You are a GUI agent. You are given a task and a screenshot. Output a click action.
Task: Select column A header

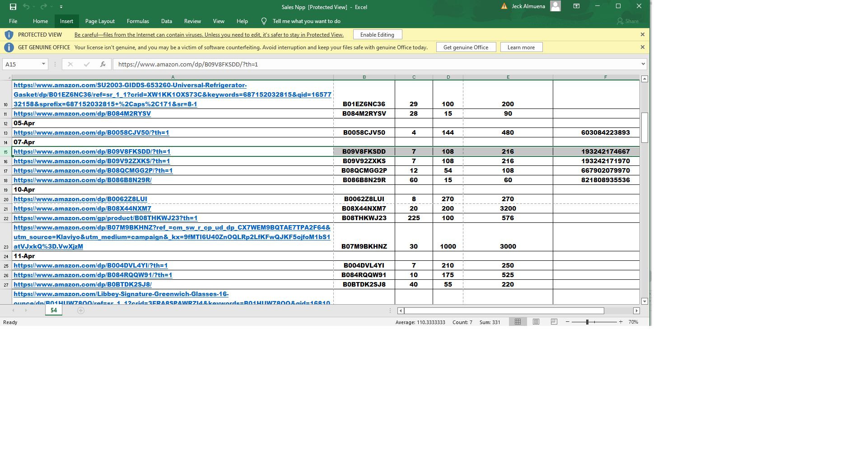(x=173, y=77)
